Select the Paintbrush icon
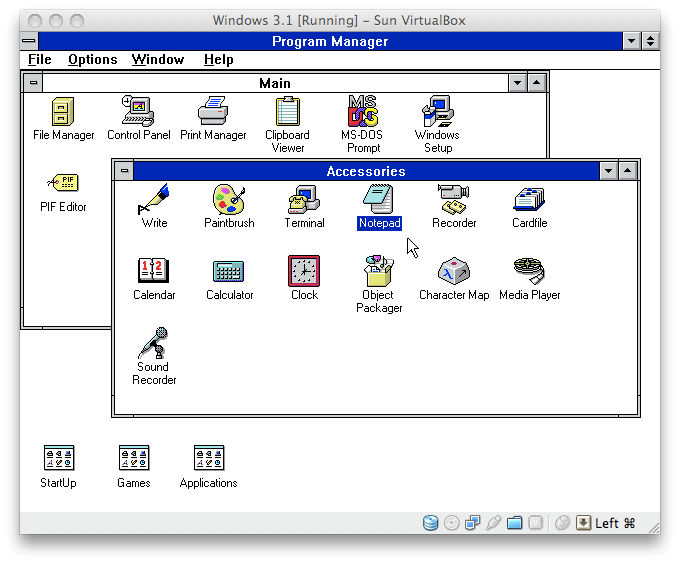Image resolution: width=680 pixels, height=564 pixels. pos(229,199)
